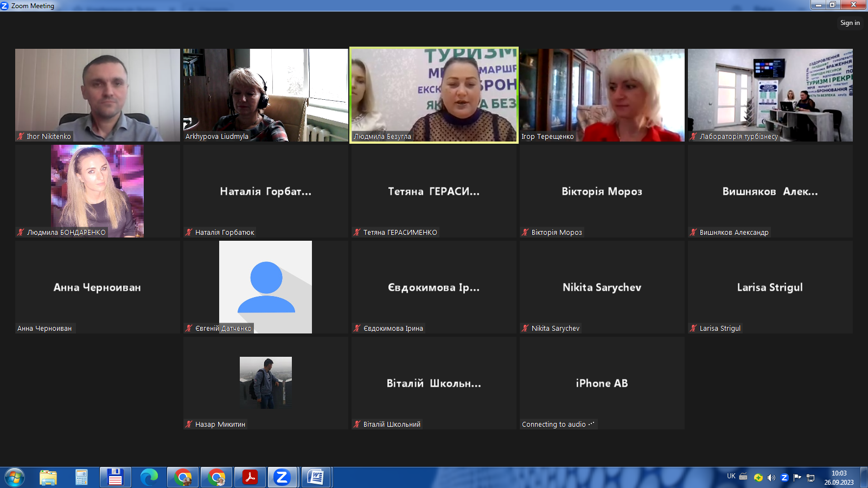
Task: Select Arkhypova Liudmyla's video tile
Action: click(x=265, y=95)
